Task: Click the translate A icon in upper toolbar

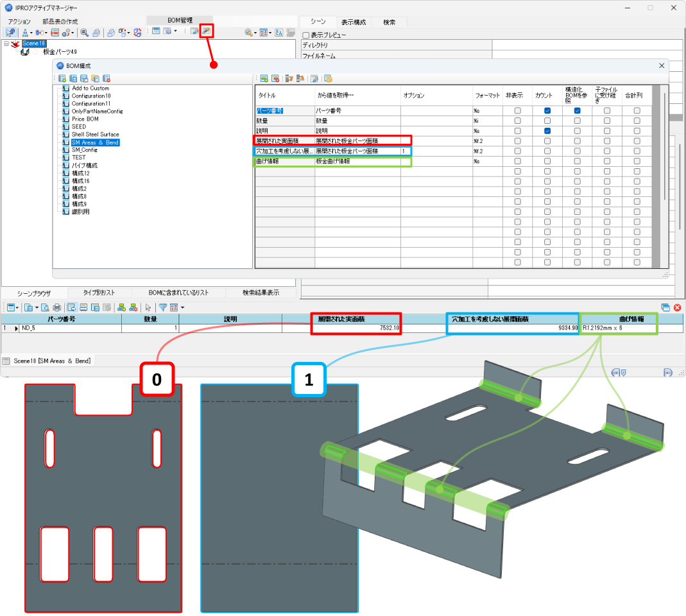Action: 279,32
